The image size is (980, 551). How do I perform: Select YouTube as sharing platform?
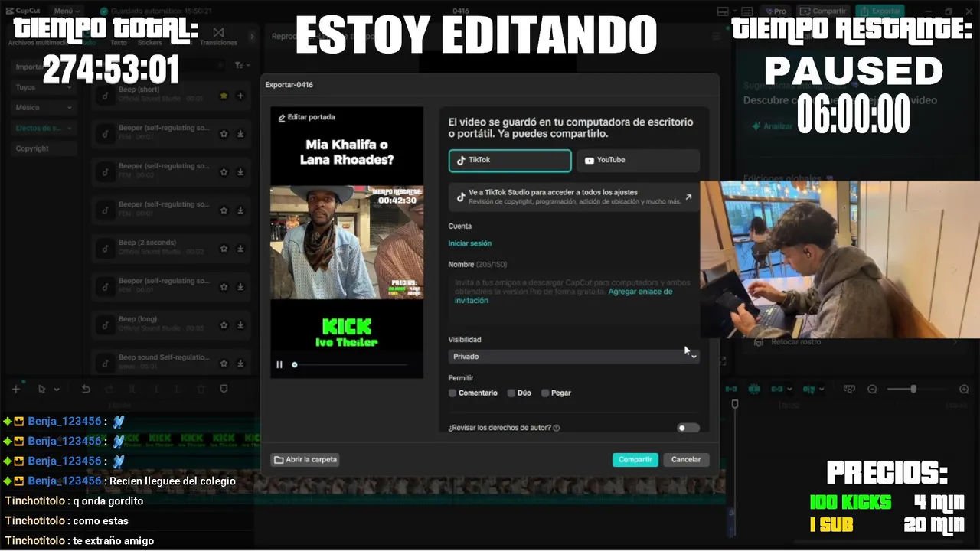638,161
